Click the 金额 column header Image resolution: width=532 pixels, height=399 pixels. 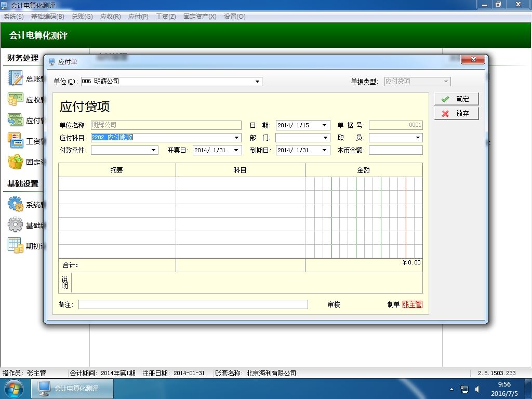click(x=364, y=170)
